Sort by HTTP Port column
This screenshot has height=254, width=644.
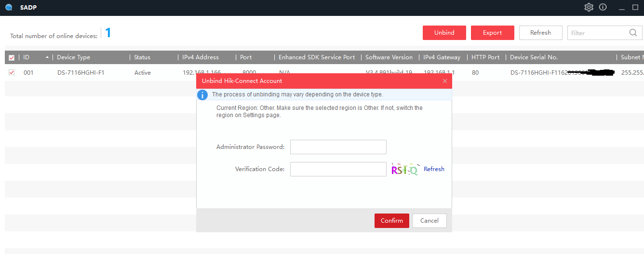click(x=485, y=57)
